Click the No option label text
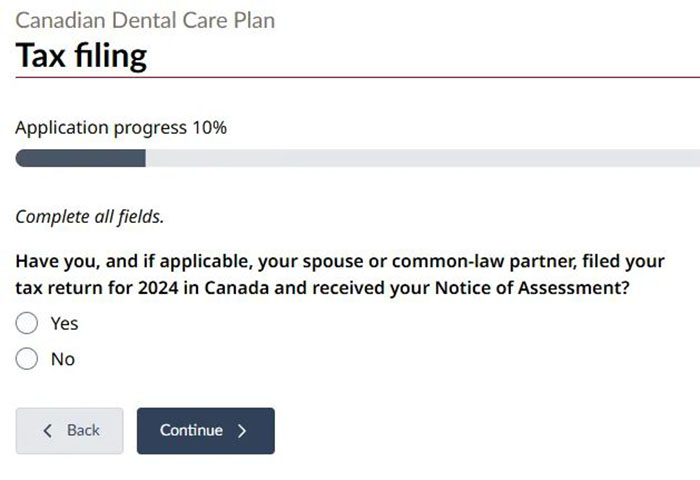This screenshot has height=480, width=700. 63,359
